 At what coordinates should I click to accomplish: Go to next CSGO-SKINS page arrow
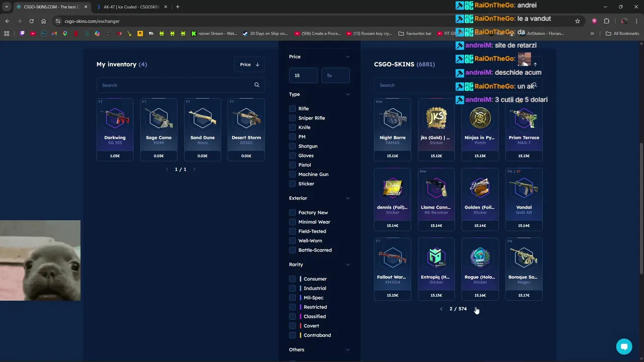click(x=476, y=309)
